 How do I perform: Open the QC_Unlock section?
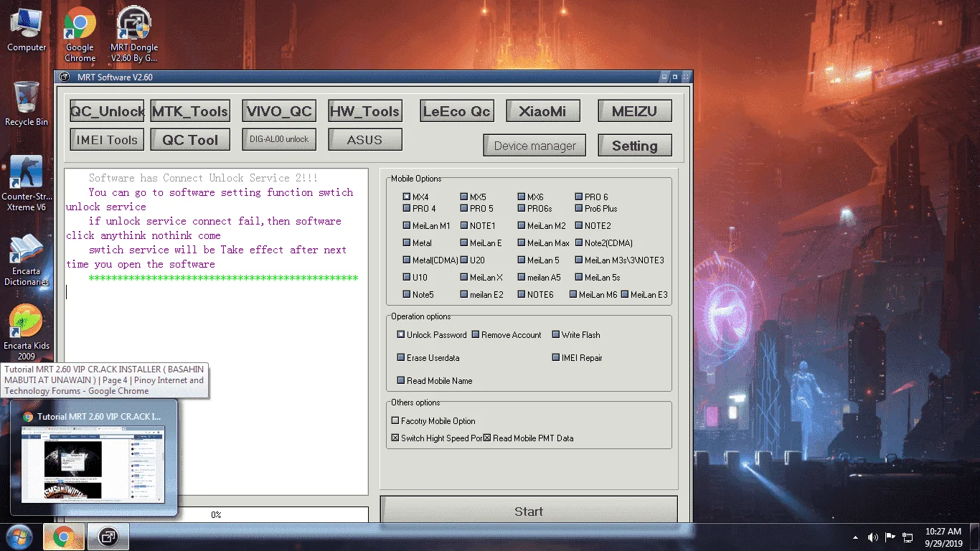107,111
